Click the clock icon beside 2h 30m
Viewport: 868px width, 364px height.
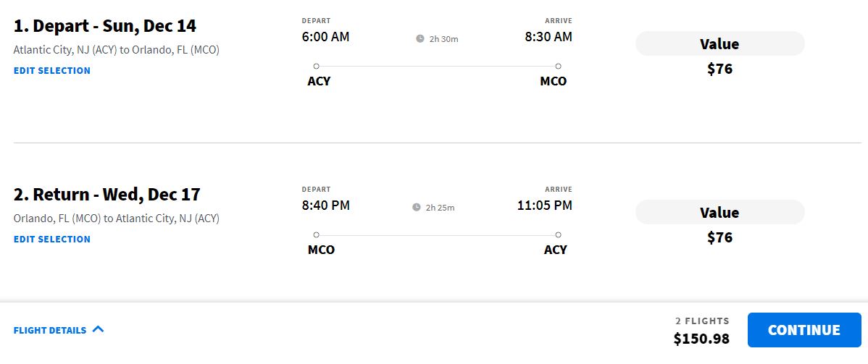[420, 39]
